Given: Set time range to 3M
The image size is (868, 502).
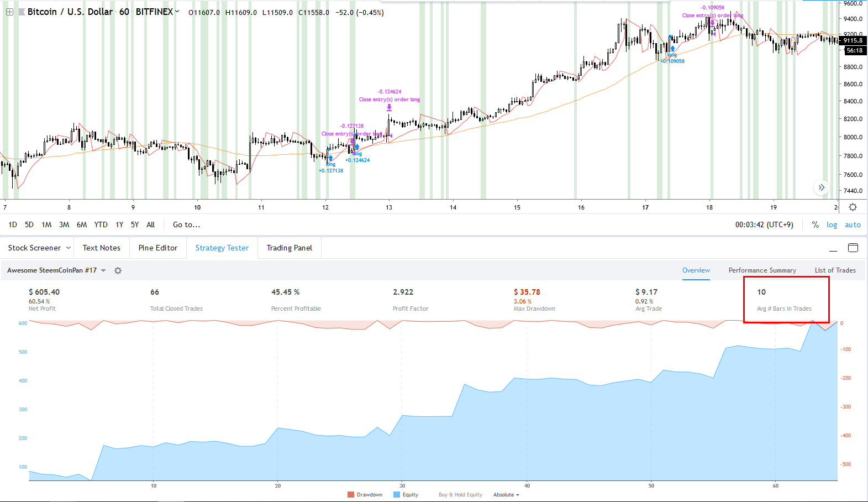Looking at the screenshot, I should coord(64,224).
